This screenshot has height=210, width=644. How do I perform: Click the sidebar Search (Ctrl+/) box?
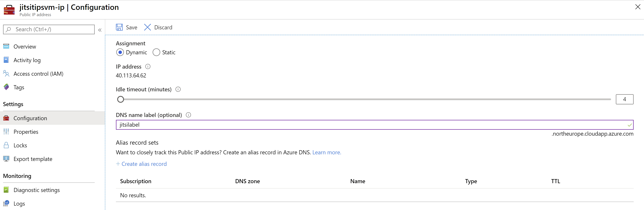49,29
